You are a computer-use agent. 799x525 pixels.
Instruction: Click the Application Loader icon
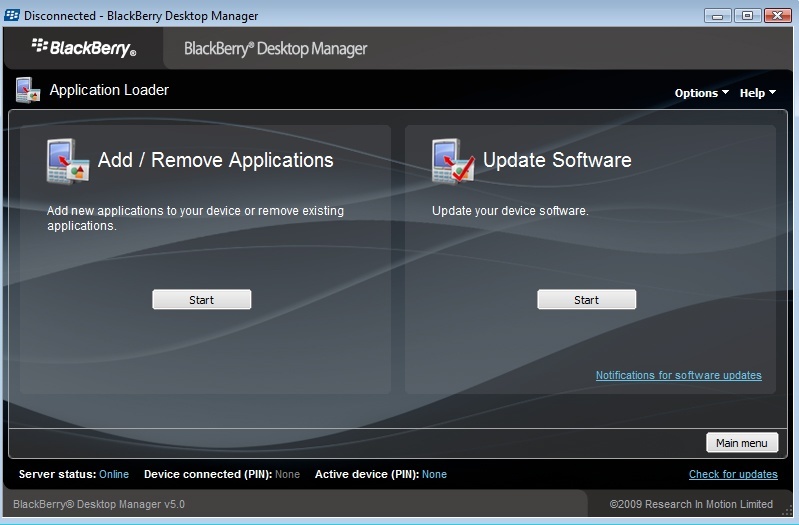(x=27, y=90)
